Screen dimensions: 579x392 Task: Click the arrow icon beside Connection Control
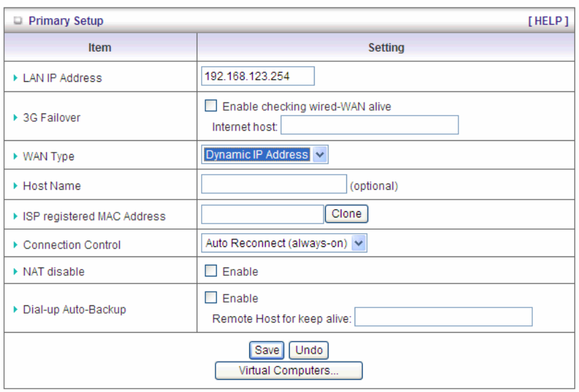coord(17,245)
